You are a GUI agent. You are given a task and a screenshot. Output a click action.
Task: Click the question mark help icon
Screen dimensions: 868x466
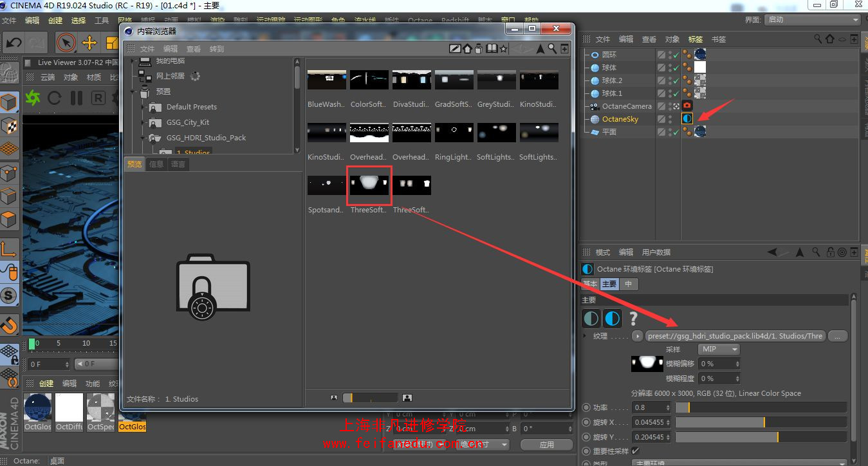click(634, 318)
